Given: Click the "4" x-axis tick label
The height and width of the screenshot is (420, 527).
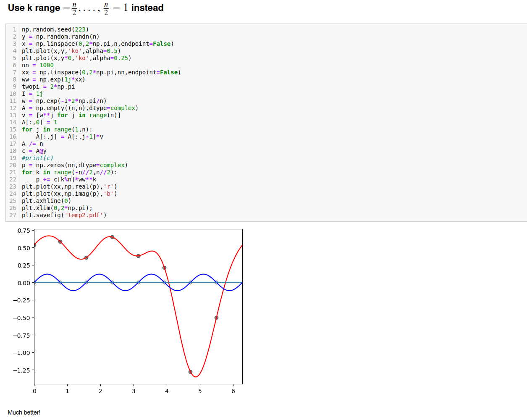Looking at the screenshot, I should point(167,391).
